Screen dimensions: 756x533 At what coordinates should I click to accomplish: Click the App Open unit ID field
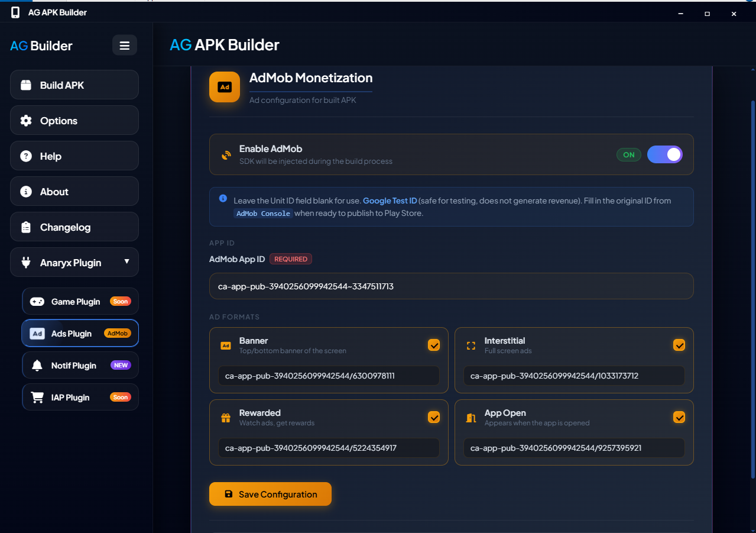tap(574, 448)
